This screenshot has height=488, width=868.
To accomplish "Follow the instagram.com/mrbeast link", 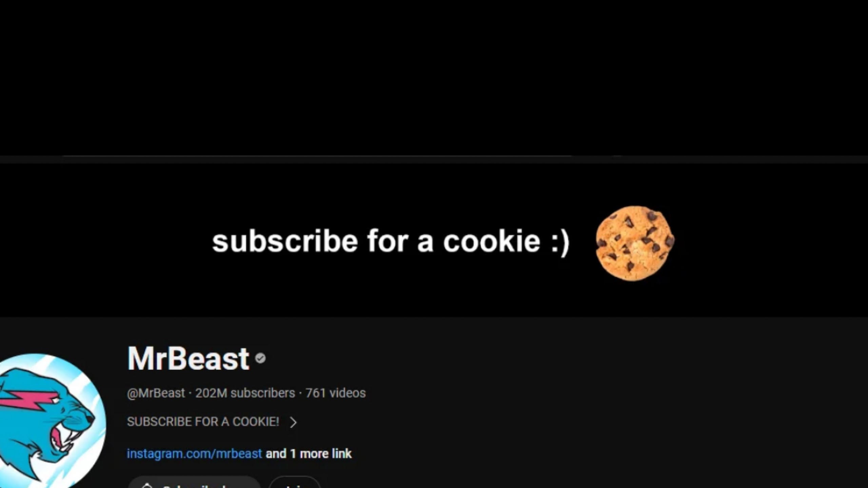I will (x=194, y=453).
